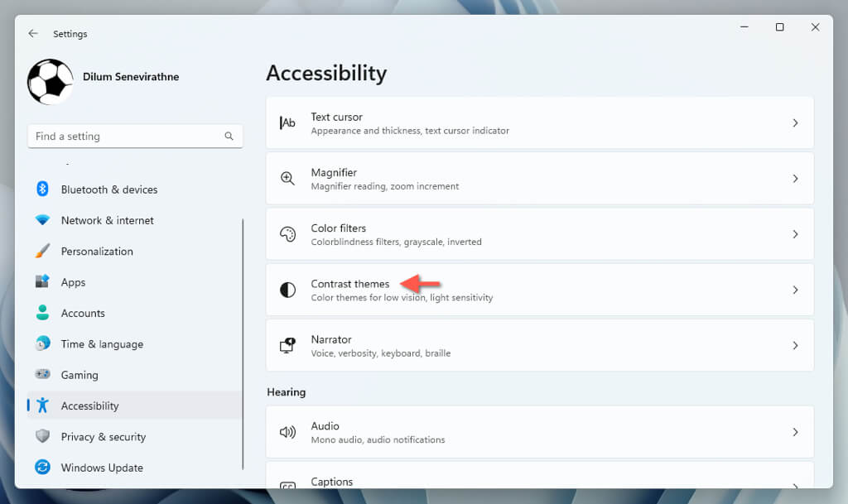Go to Privacy & security settings
Screen dimensions: 848x504
[x=103, y=437]
